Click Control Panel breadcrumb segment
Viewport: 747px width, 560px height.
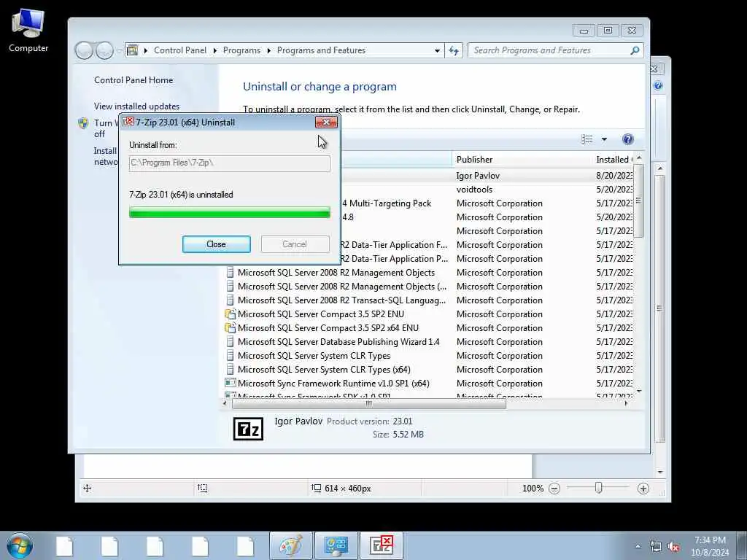pyautogui.click(x=180, y=50)
